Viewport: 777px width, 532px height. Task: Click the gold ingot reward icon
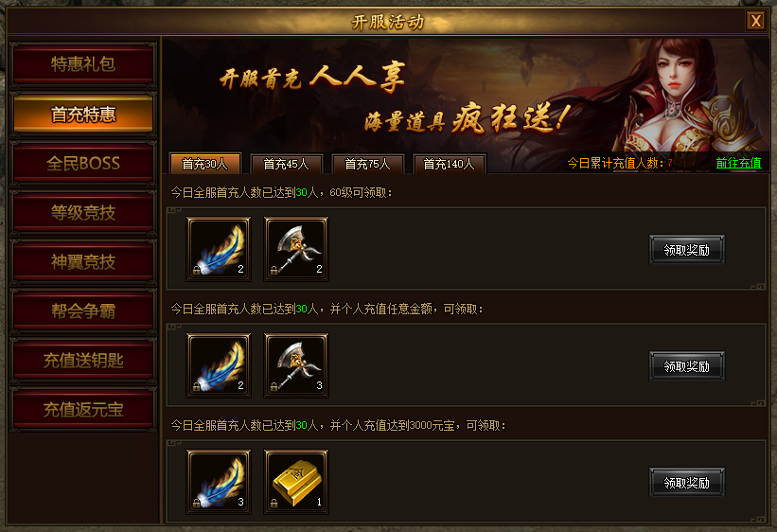(296, 482)
